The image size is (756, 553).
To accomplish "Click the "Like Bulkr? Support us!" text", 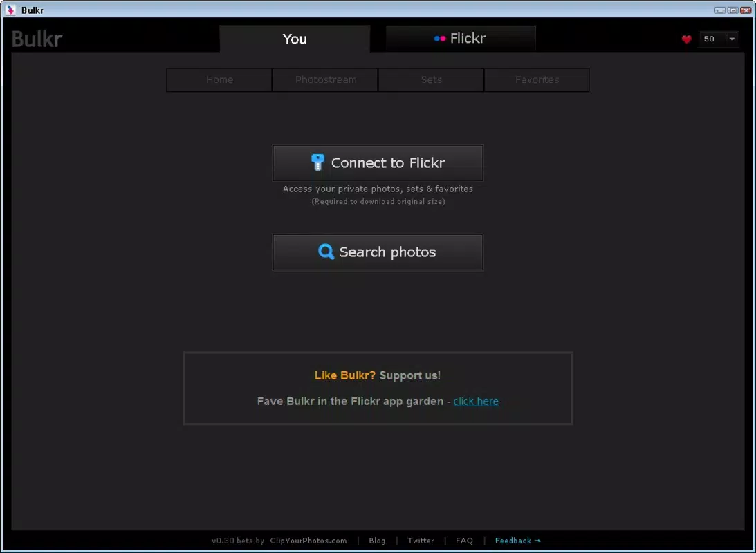I will pos(378,375).
